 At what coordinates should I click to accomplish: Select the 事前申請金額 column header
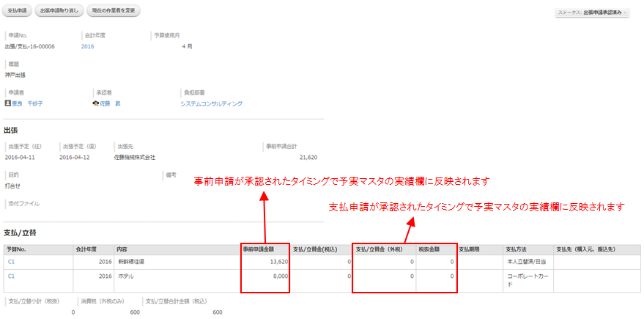265,249
